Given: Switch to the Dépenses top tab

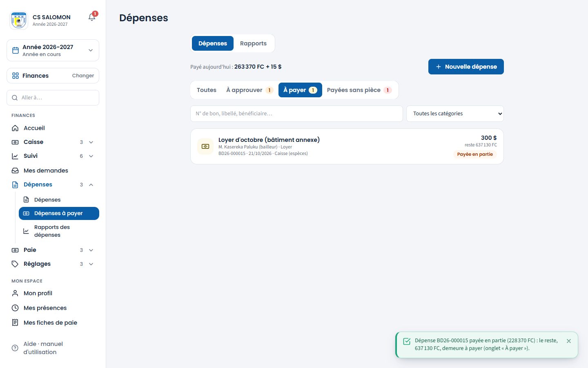Looking at the screenshot, I should click(213, 43).
